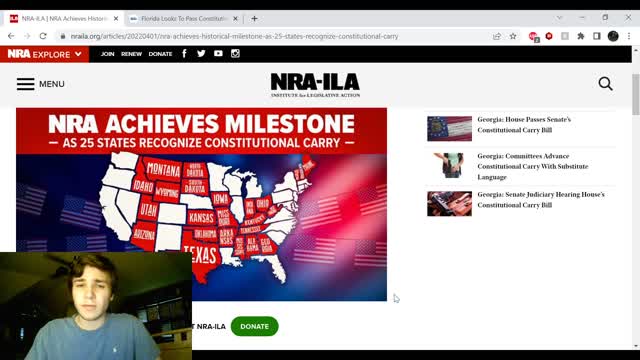Close the NRA-ILA tab

[116, 19]
